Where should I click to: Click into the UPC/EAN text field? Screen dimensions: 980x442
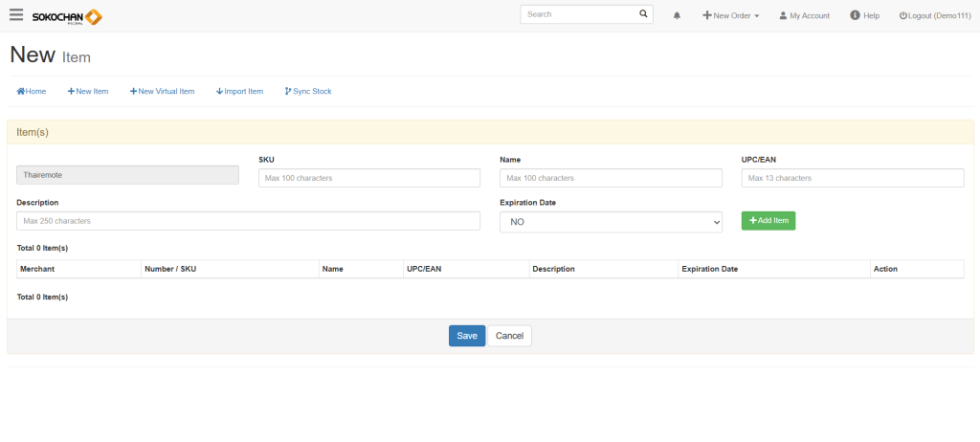(852, 178)
